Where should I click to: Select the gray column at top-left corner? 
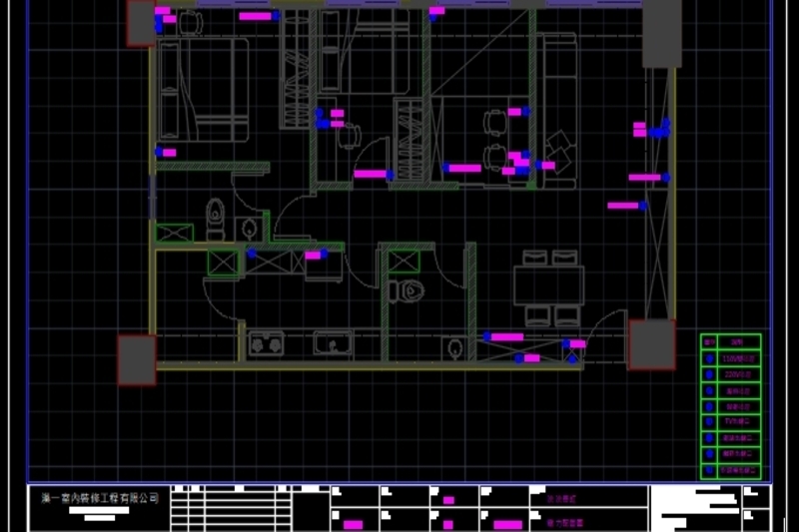[x=140, y=24]
